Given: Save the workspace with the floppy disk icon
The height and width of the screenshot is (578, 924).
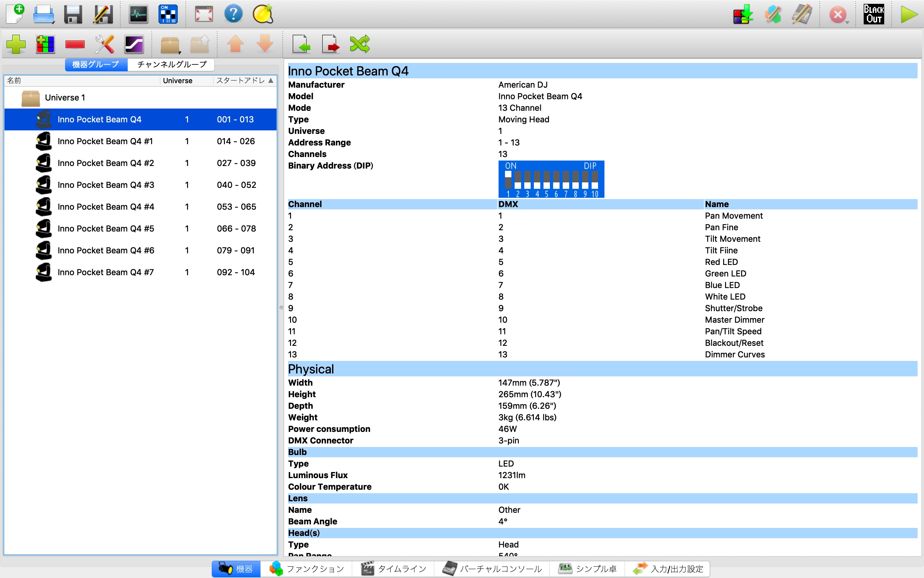Looking at the screenshot, I should (73, 14).
